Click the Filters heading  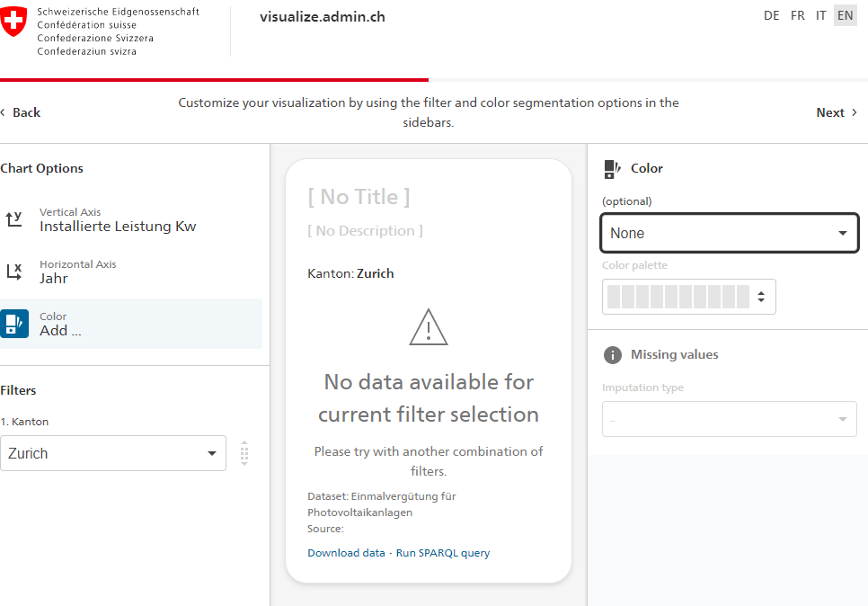18,390
